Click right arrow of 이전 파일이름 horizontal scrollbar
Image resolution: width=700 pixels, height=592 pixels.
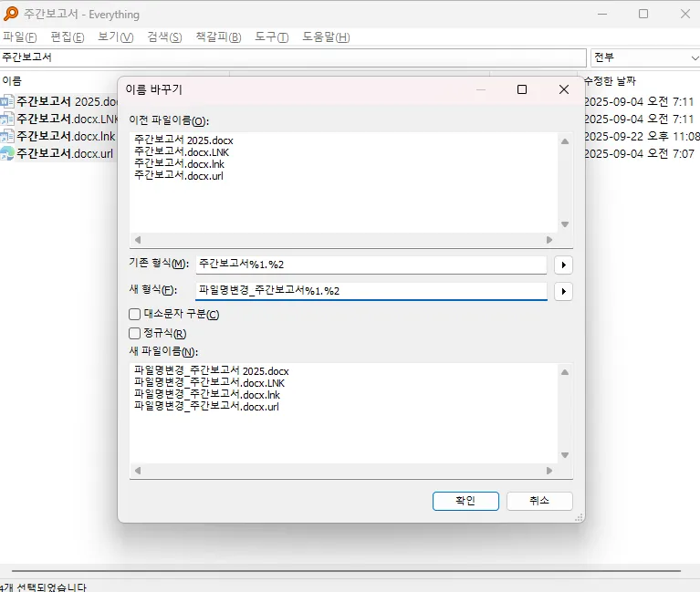coord(549,240)
